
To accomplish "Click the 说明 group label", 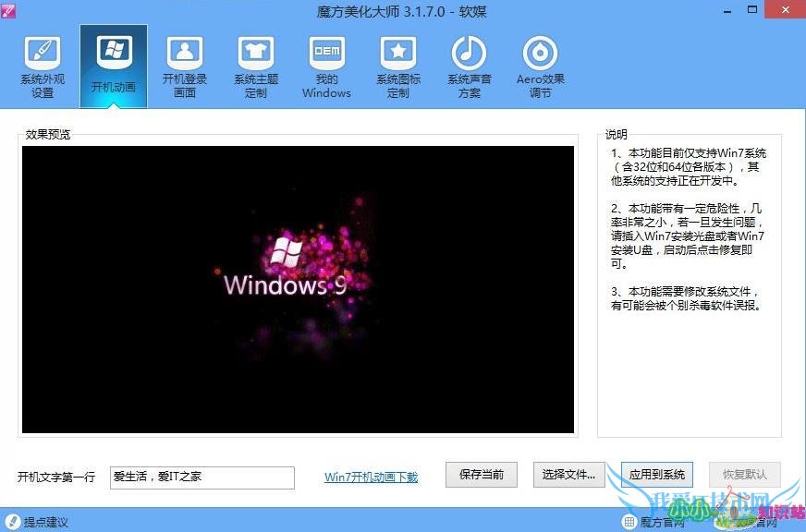I will pyautogui.click(x=616, y=135).
